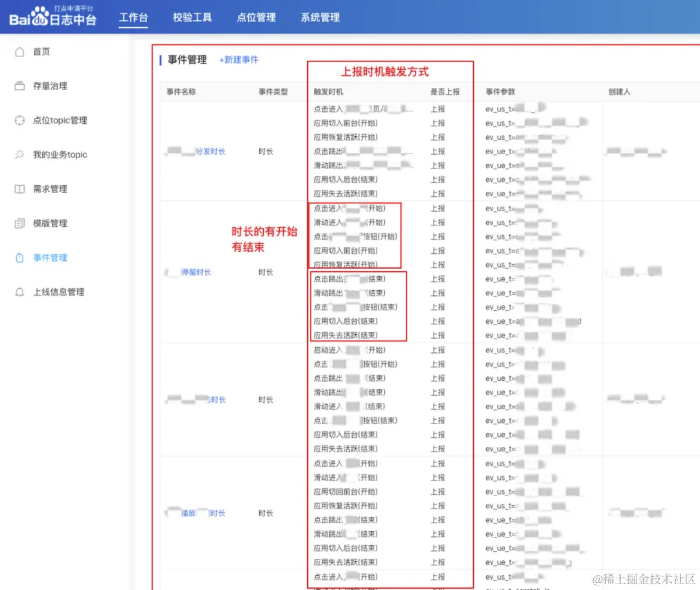This screenshot has height=590, width=700.
Task: Click the +新建事件 link
Action: point(239,60)
